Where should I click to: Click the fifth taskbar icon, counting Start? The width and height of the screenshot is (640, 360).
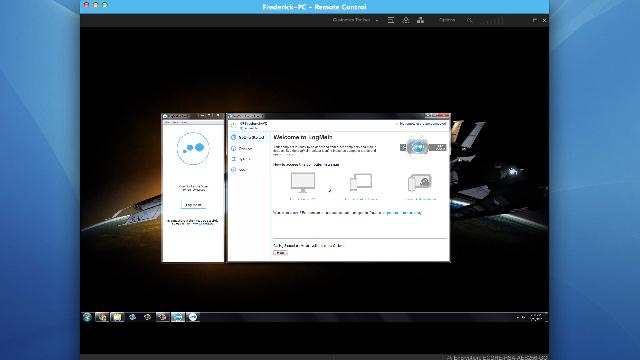click(147, 317)
